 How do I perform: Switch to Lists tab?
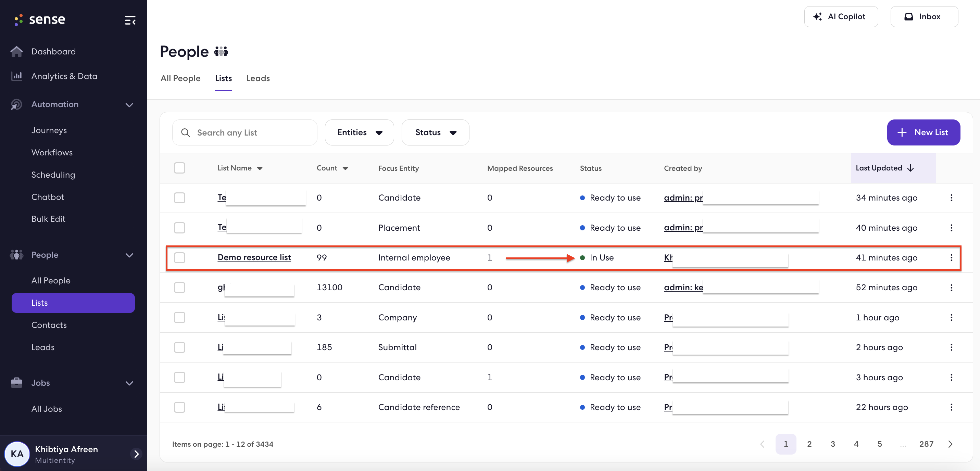click(223, 78)
